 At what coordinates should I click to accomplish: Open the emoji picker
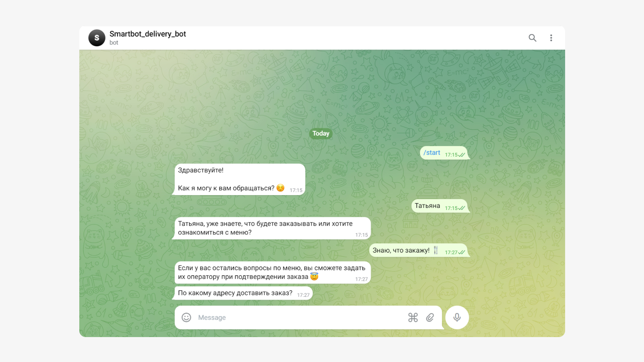(186, 317)
